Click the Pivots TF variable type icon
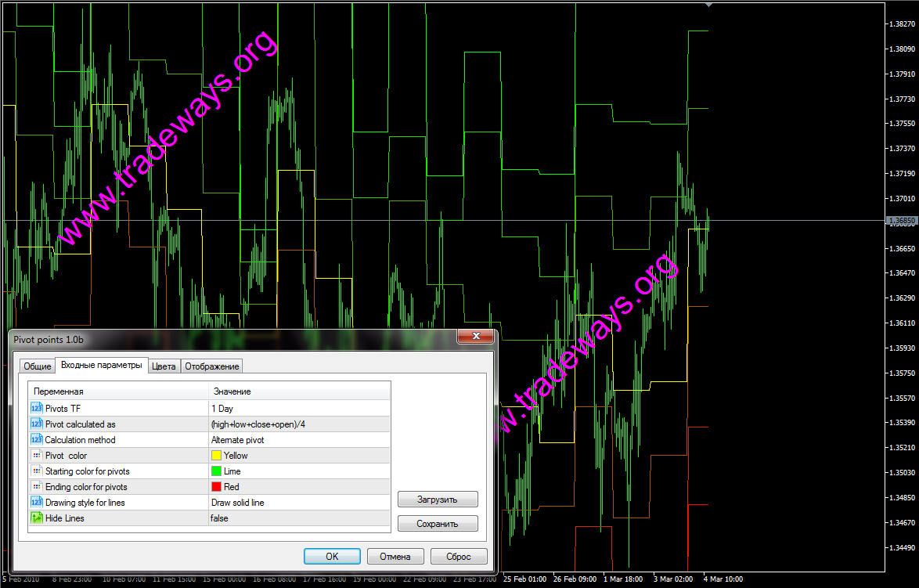This screenshot has height=588, width=919. 36,408
